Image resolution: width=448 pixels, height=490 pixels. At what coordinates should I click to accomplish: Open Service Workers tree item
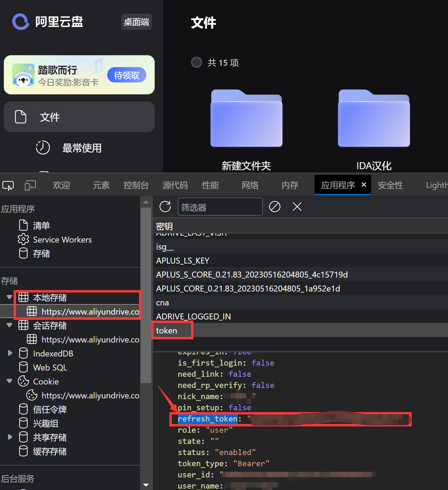[x=63, y=239]
